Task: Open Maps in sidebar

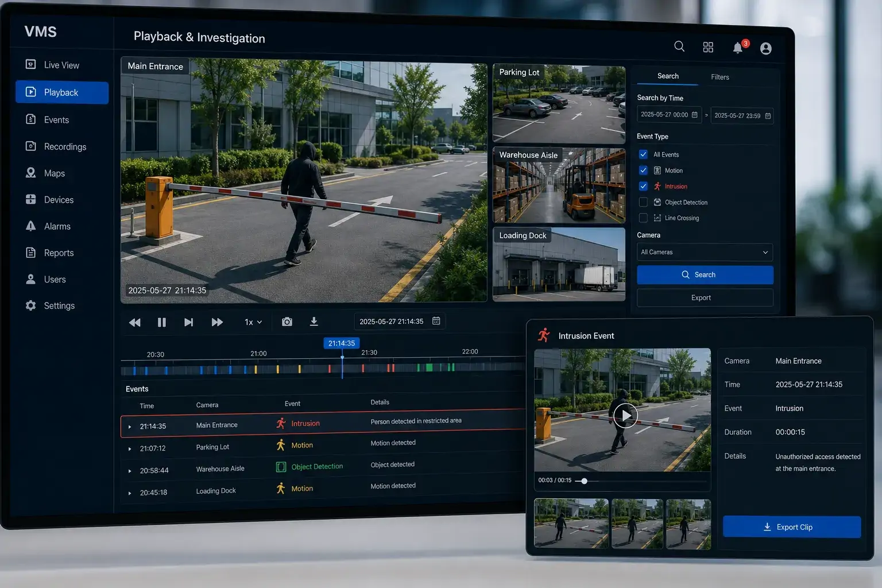Action: (62, 173)
